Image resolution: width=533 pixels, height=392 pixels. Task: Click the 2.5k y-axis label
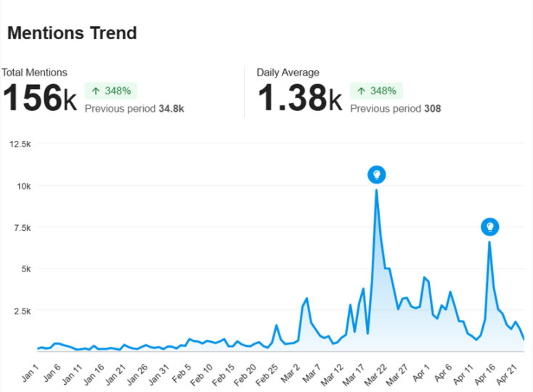point(21,311)
